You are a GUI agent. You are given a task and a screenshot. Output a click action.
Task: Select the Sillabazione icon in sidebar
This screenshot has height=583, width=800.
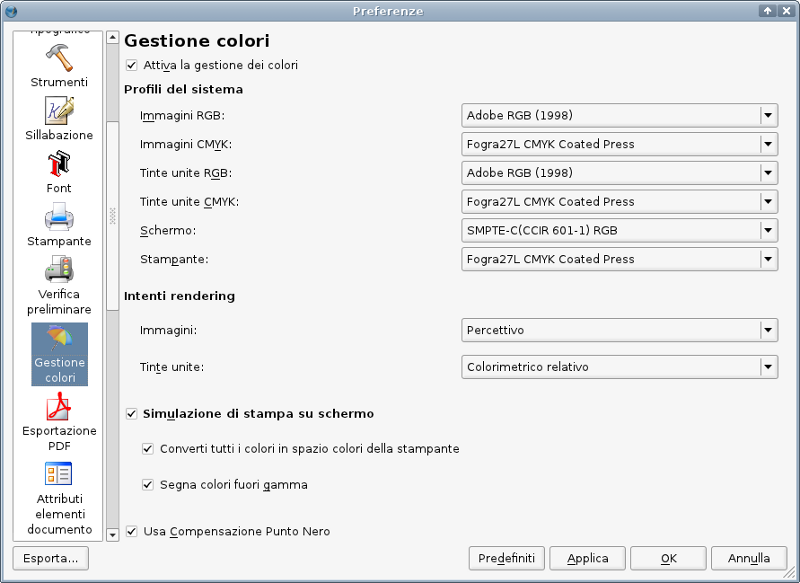coord(59,111)
